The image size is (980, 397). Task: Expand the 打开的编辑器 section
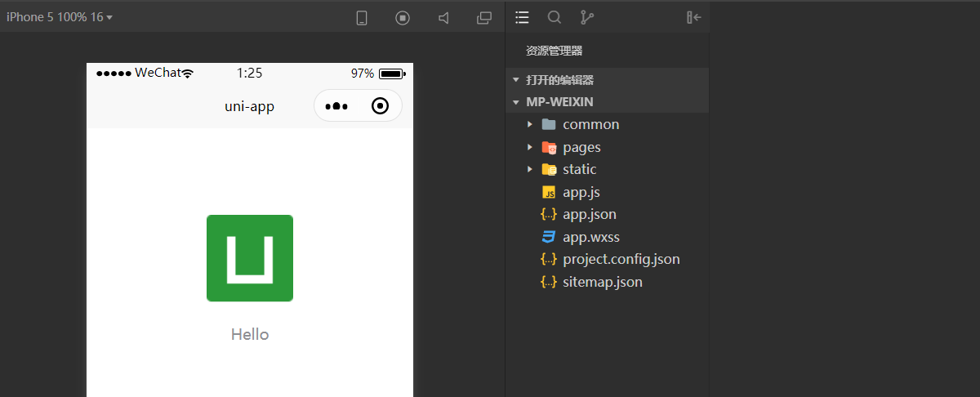click(608, 80)
